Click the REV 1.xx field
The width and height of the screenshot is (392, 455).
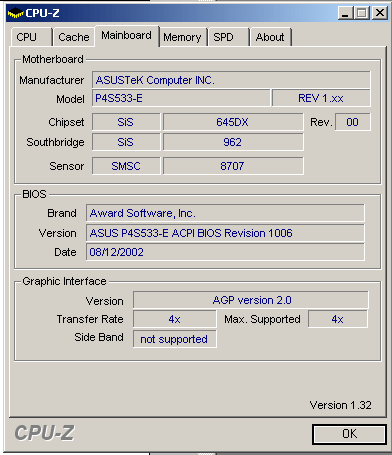click(321, 98)
